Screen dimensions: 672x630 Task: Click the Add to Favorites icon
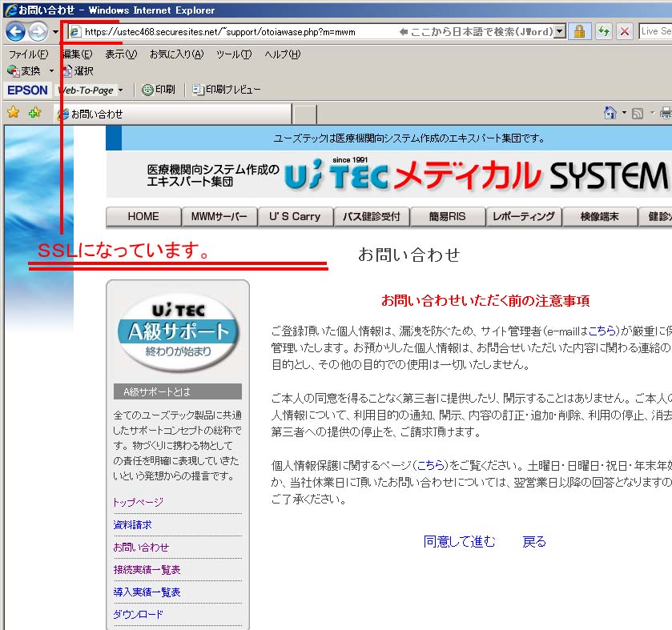tap(34, 113)
